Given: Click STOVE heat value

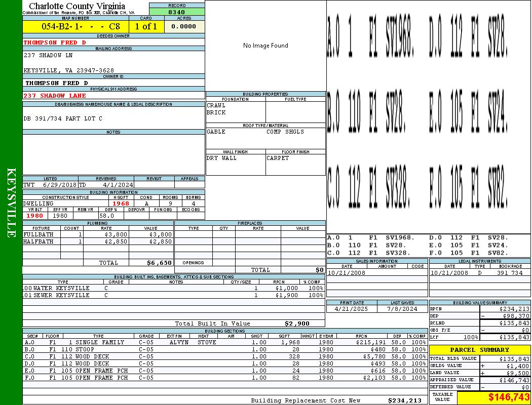Looking at the screenshot, I should tap(207, 342).
